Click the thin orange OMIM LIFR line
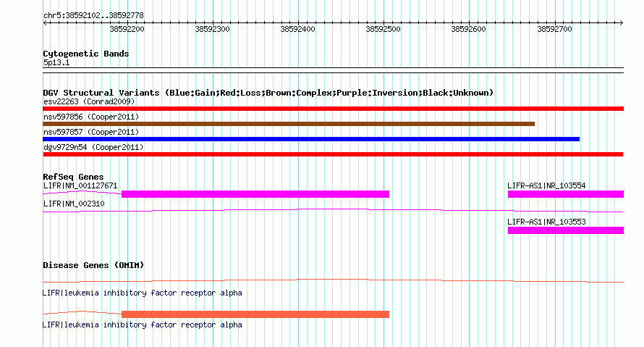The width and height of the screenshot is (644, 347). (333, 281)
